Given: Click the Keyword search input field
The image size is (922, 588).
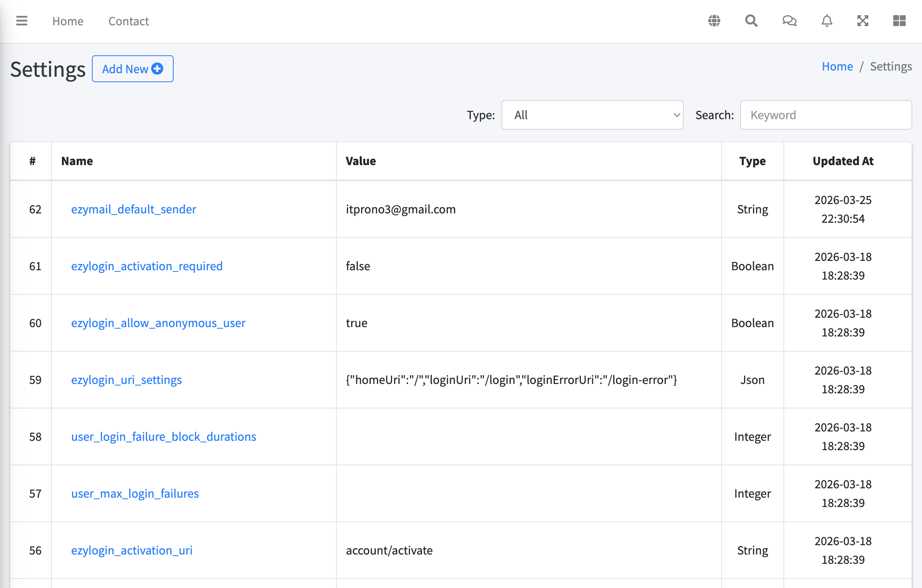Looking at the screenshot, I should [825, 115].
